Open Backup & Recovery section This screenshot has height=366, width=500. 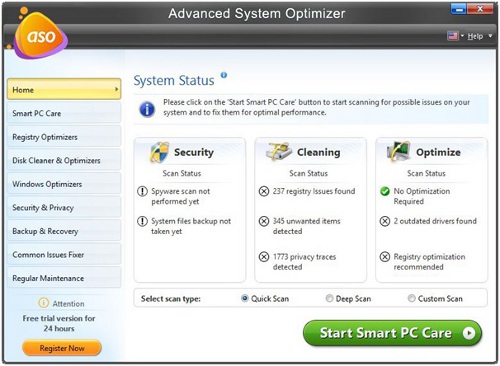tap(64, 231)
